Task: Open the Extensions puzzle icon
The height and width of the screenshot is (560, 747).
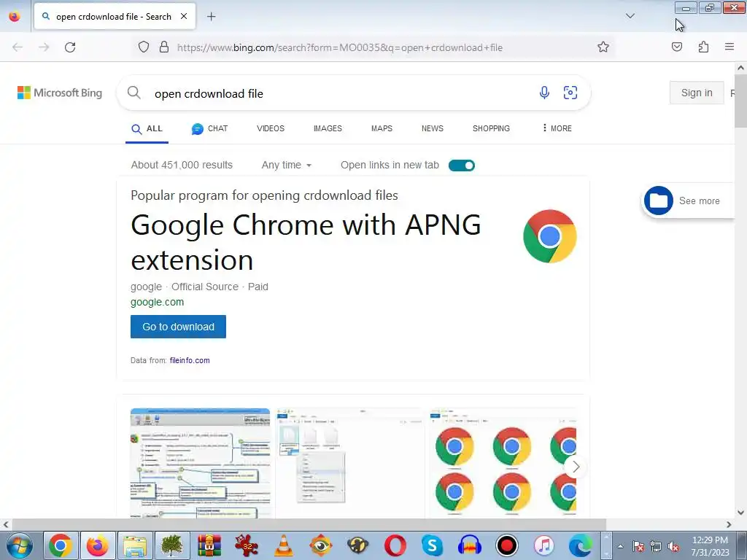Action: pyautogui.click(x=703, y=47)
